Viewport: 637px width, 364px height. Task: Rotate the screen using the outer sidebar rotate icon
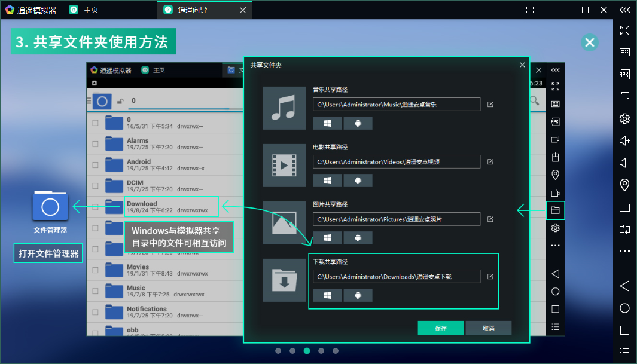coord(624,229)
